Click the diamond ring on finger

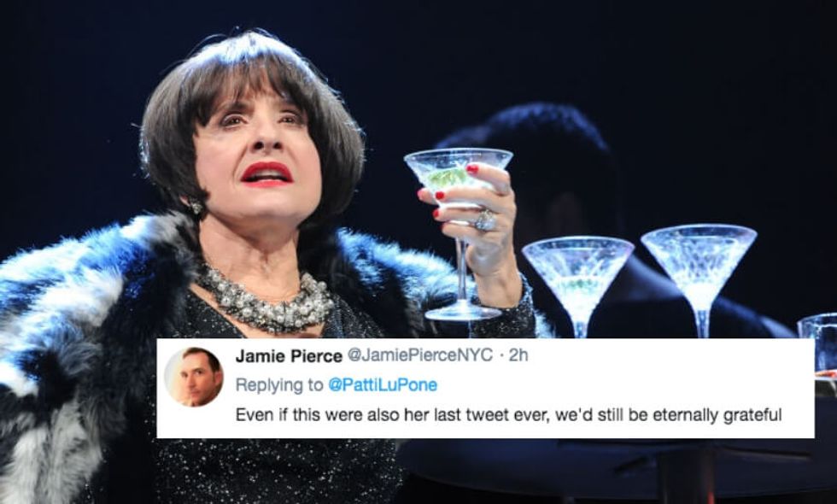pyautogui.click(x=485, y=220)
